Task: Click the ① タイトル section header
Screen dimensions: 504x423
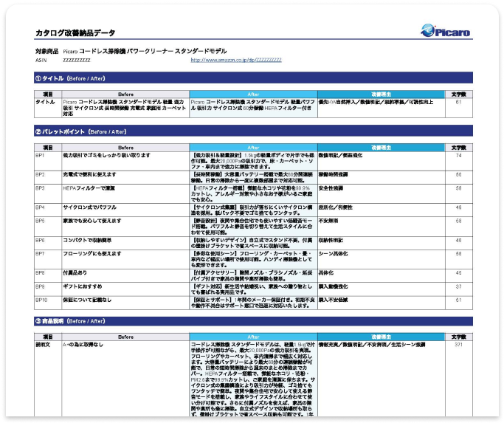Action: click(x=253, y=78)
